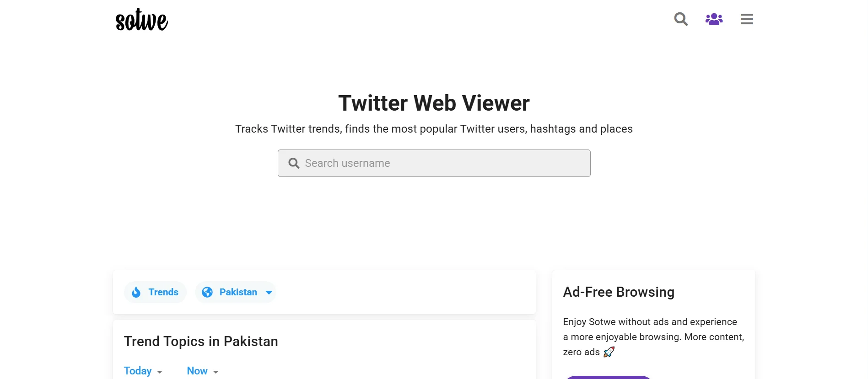This screenshot has width=868, height=379.
Task: Click the Ad-Free Browsing heading
Action: [x=619, y=292]
